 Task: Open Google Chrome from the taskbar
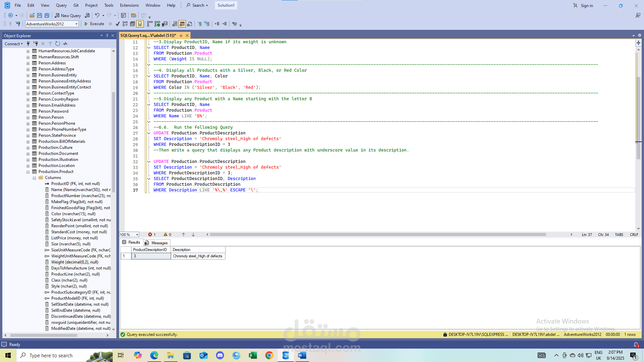tap(269, 355)
